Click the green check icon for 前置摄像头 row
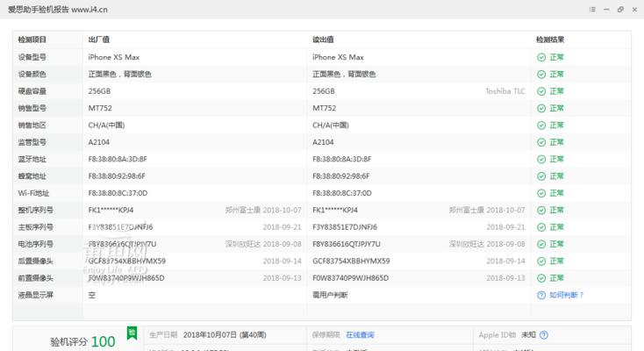The width and height of the screenshot is (644, 351). [541, 278]
